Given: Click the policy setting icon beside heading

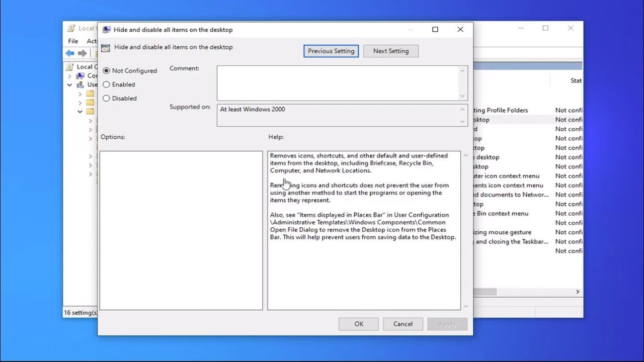Looking at the screenshot, I should pos(106,48).
